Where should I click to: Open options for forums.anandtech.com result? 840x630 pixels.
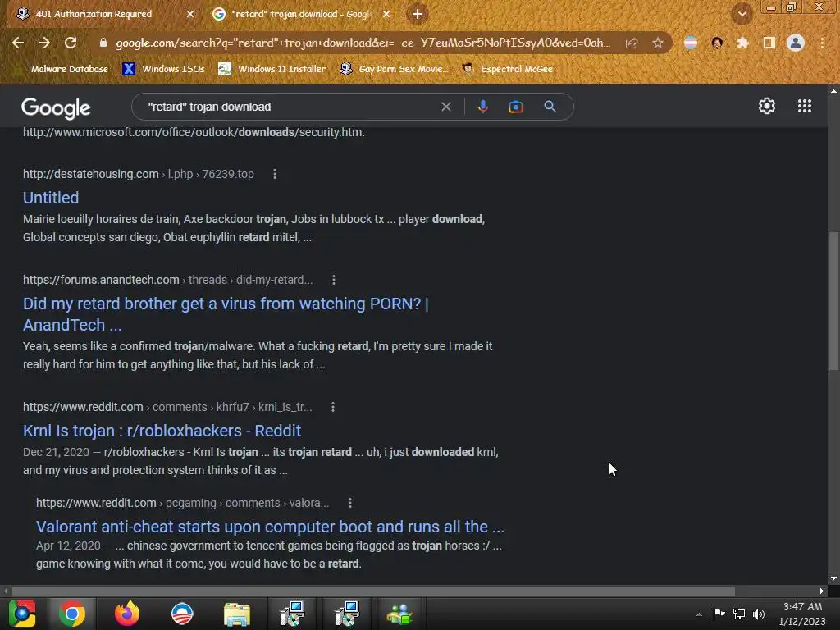[333, 280]
